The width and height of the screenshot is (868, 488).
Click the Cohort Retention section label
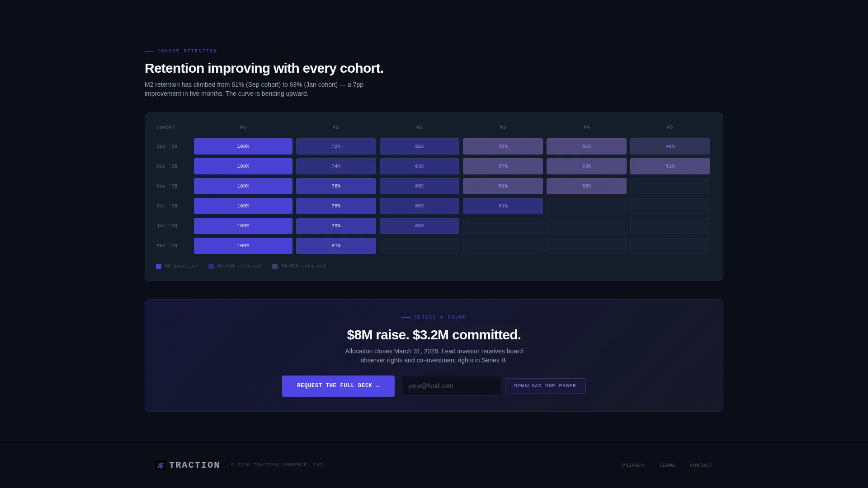point(187,51)
